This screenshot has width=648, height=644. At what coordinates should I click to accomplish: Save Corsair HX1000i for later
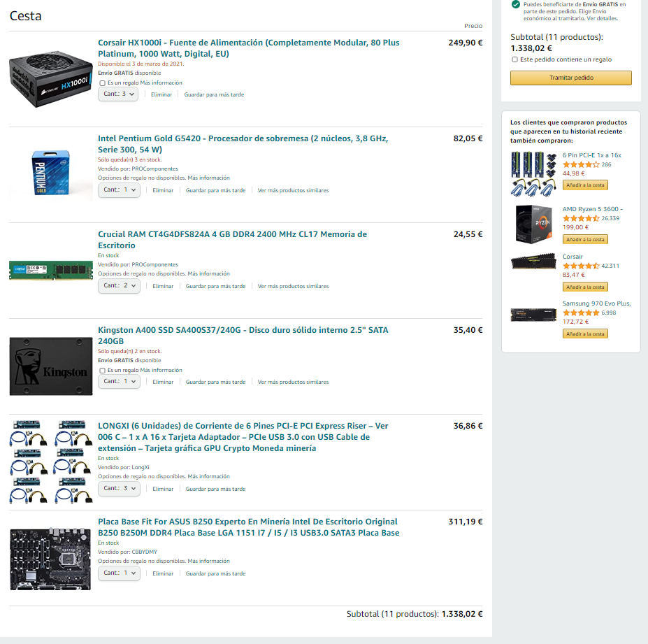coord(214,94)
